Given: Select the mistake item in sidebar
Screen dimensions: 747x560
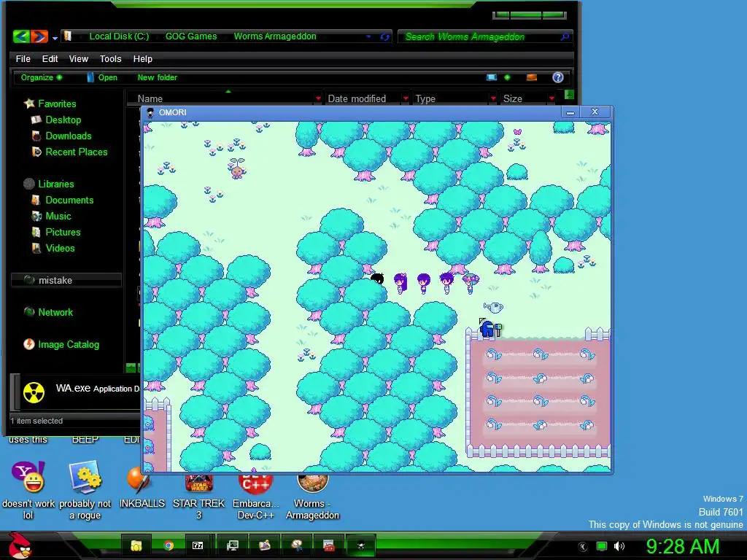Looking at the screenshot, I should click(66, 280).
